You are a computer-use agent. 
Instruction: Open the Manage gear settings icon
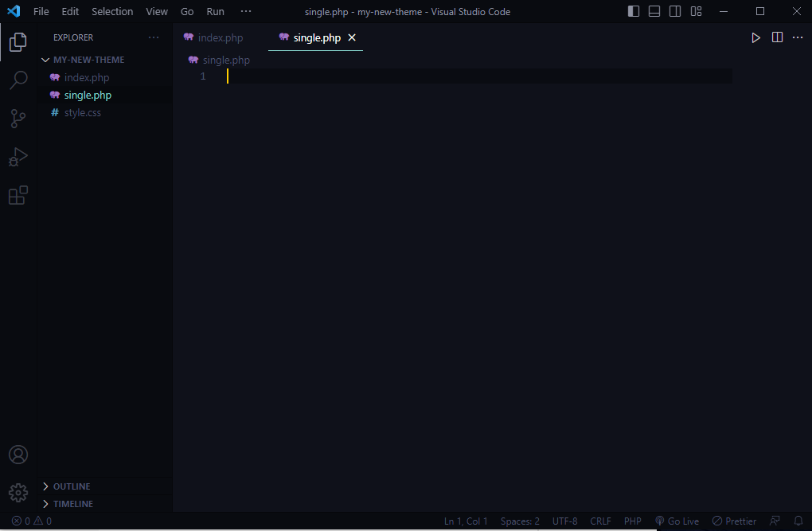point(18,493)
